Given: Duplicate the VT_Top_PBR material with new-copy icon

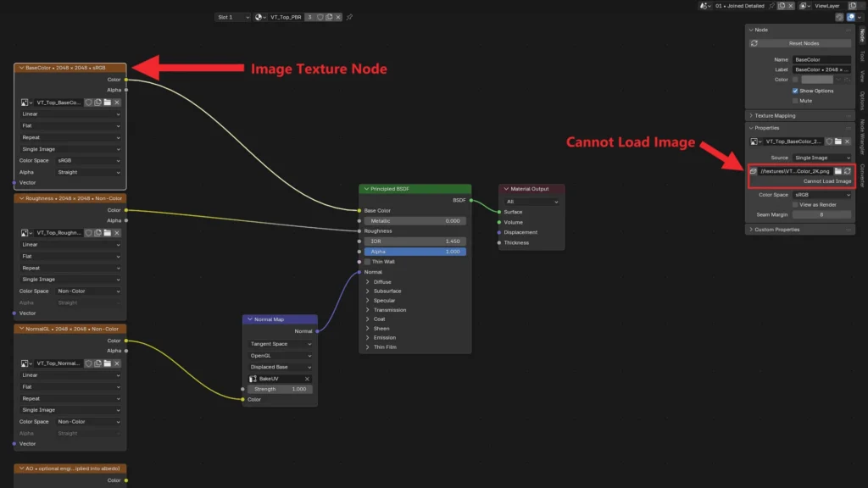Looking at the screenshot, I should coord(330,17).
